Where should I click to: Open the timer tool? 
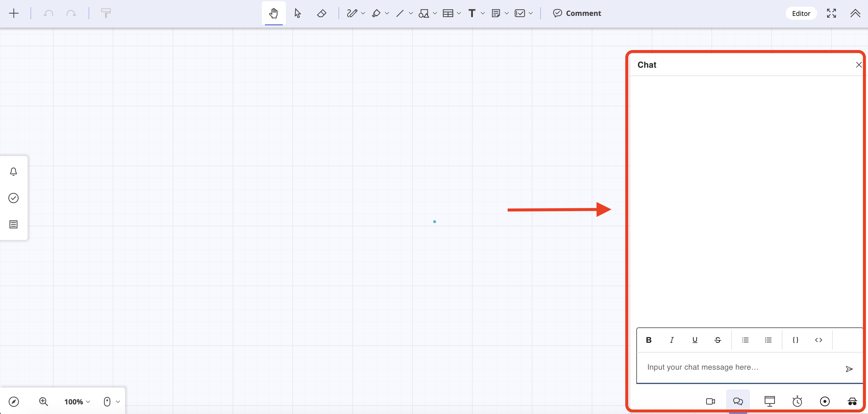[797, 401]
